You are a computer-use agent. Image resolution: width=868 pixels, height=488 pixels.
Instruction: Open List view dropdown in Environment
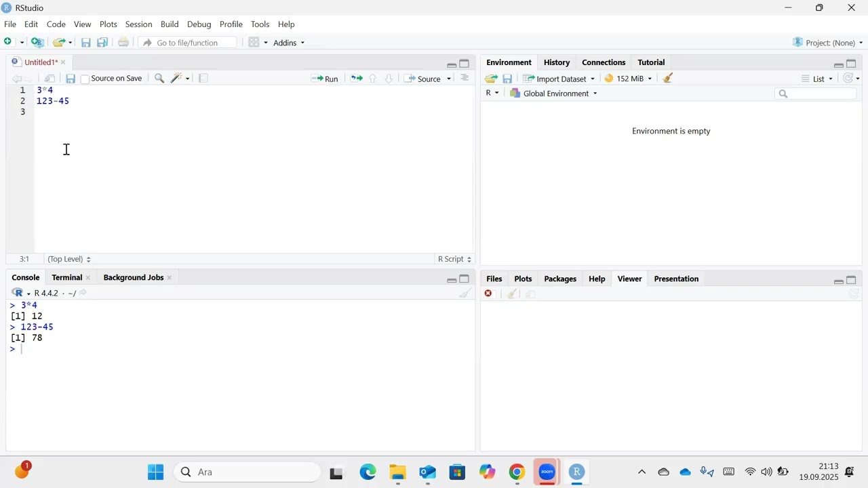pos(817,79)
